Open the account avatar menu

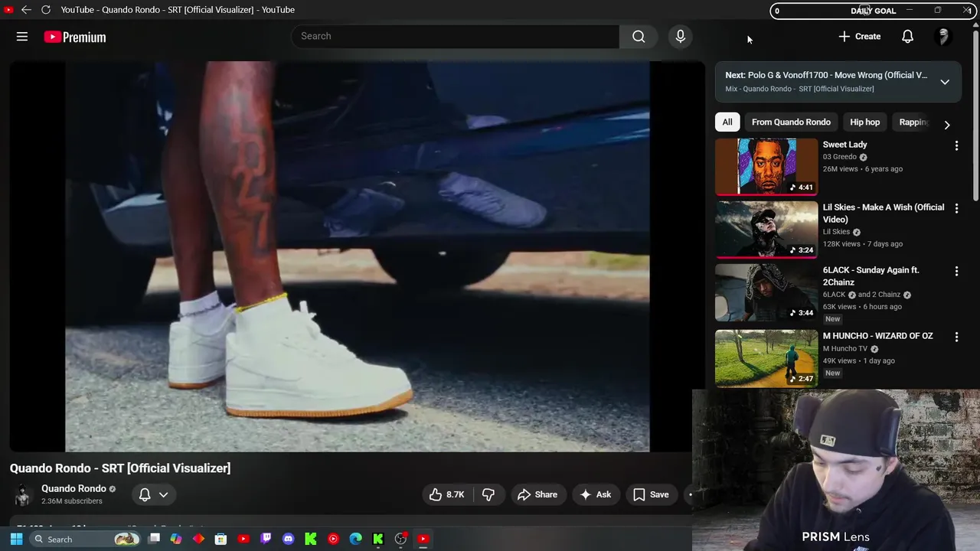pos(943,36)
